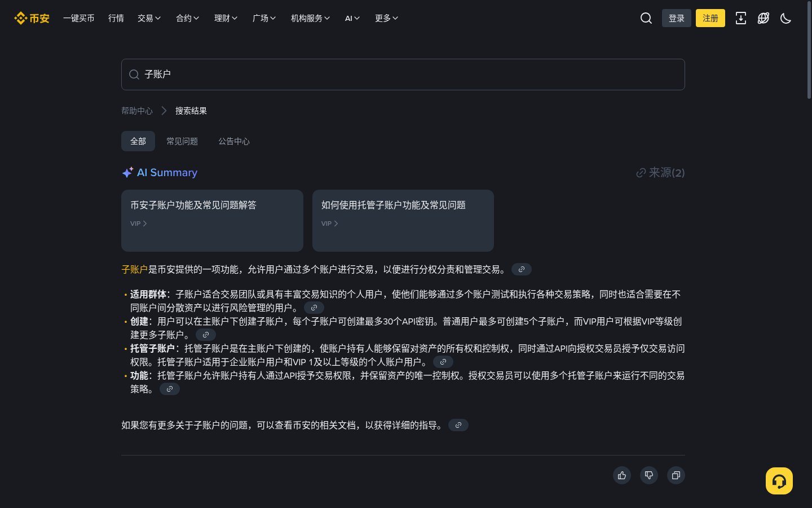This screenshot has width=812, height=508.
Task: Click the search field containing 子账户
Action: coord(403,75)
